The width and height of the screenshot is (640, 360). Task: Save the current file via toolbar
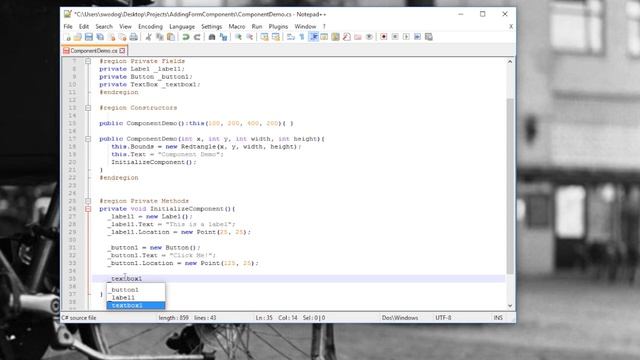tap(89, 37)
